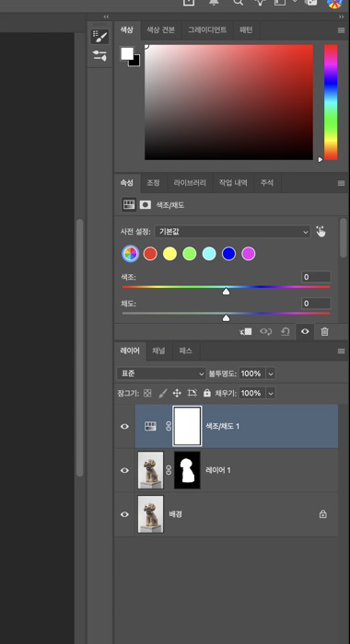Click the black background color swatch

click(x=135, y=62)
